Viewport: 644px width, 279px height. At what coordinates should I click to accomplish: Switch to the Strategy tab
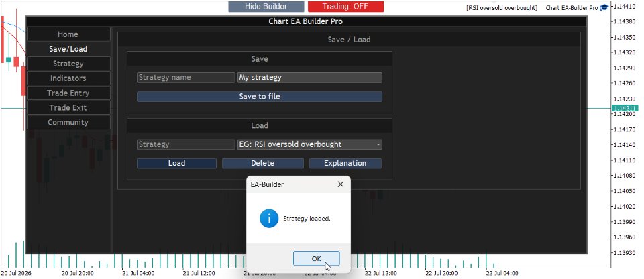[68, 64]
